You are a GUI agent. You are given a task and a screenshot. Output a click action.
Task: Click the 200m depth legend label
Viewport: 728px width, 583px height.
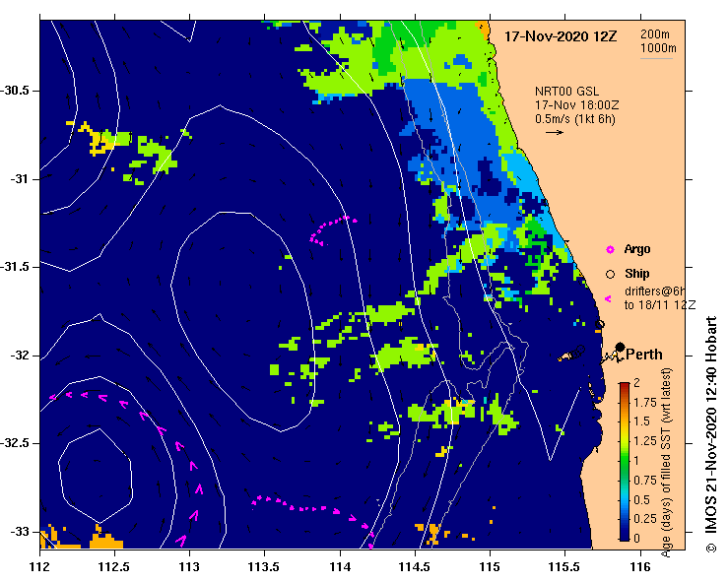pyautogui.click(x=655, y=33)
